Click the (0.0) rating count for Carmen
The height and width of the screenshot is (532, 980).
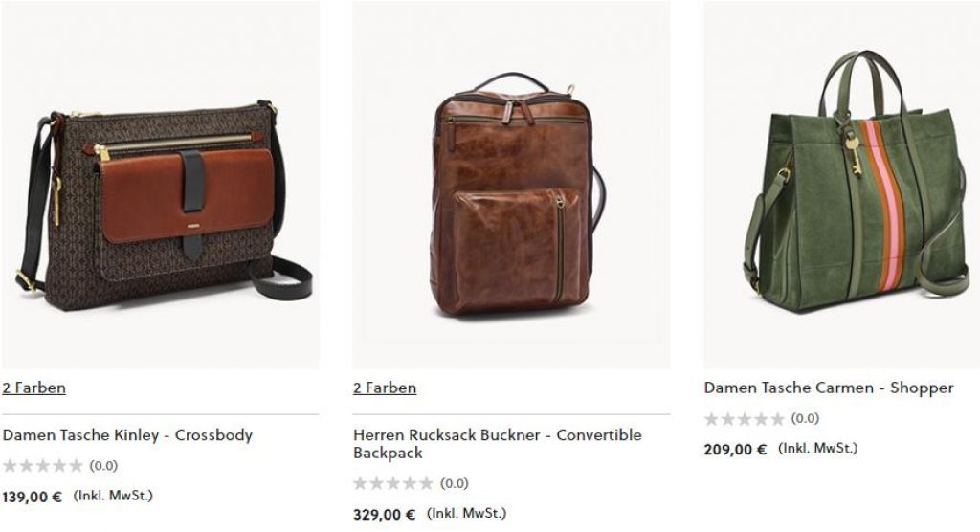pyautogui.click(x=805, y=418)
